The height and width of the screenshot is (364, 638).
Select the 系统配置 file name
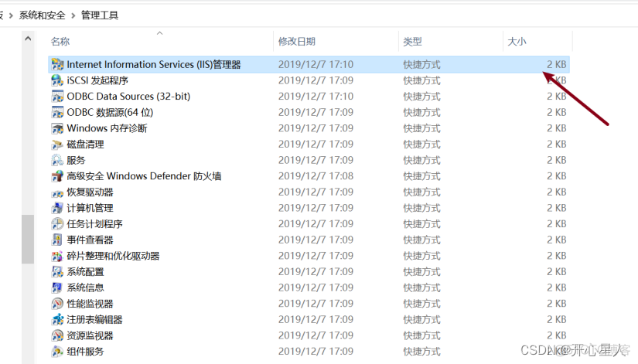pyautogui.click(x=85, y=272)
